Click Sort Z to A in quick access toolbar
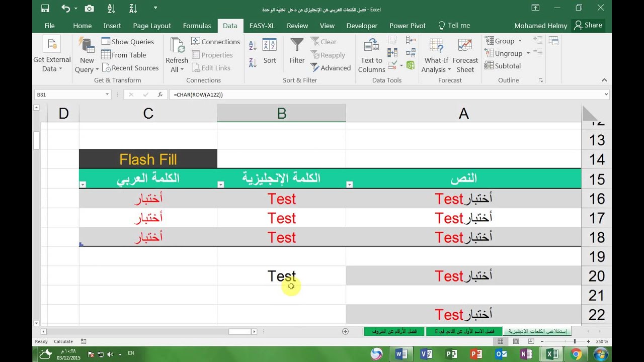This screenshot has width=644, height=362. click(x=133, y=8)
